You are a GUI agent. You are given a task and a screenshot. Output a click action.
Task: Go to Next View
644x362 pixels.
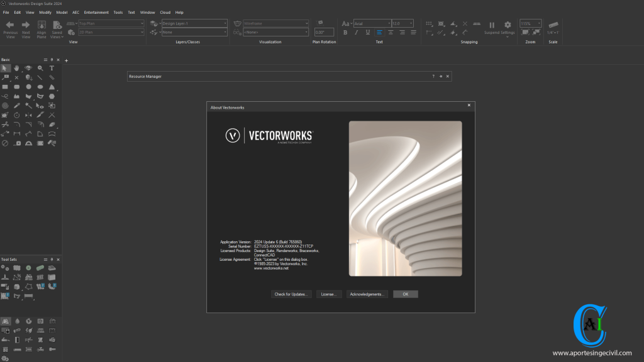pos(26,30)
